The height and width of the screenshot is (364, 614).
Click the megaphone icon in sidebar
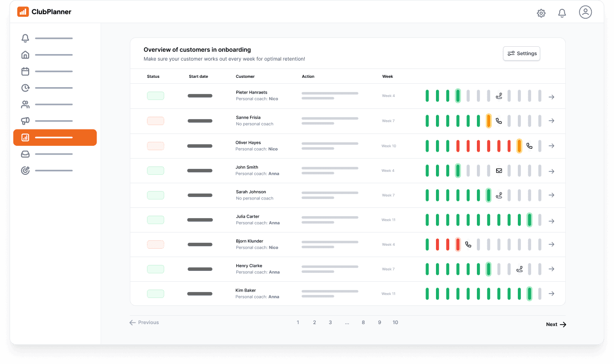25,121
